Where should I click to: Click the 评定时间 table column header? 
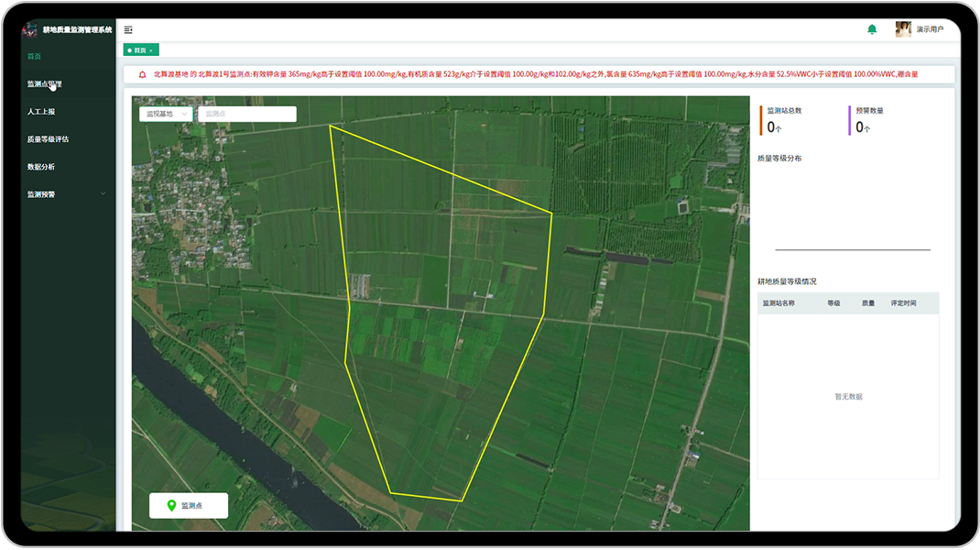point(903,303)
